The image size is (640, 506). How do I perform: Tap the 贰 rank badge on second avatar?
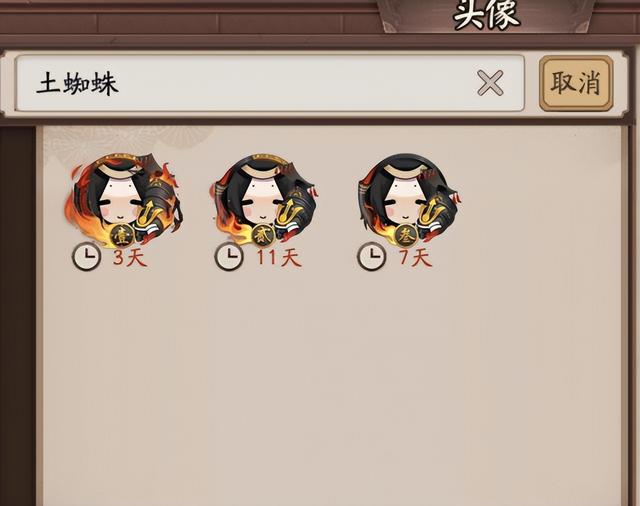(262, 236)
